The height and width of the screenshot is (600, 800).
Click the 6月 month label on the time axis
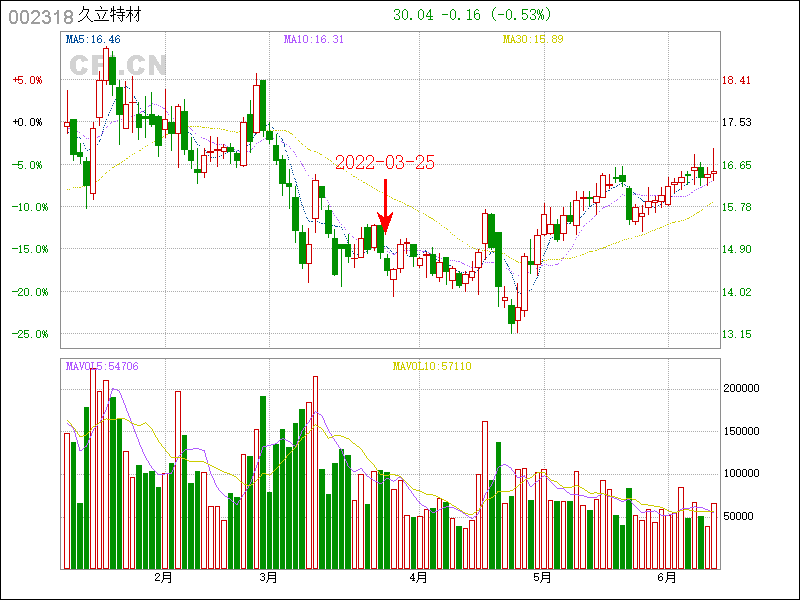667,578
